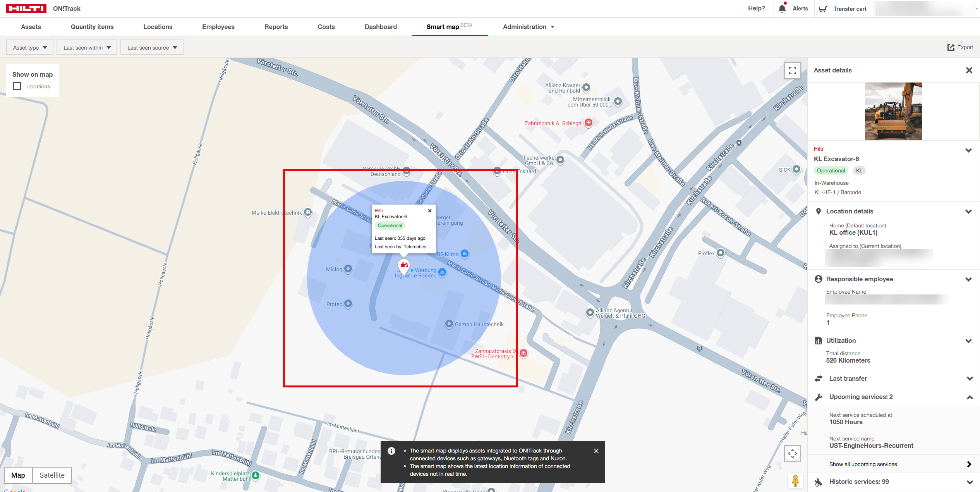The image size is (980, 492).
Task: Click the map fullscreen toggle icon
Action: [x=792, y=71]
